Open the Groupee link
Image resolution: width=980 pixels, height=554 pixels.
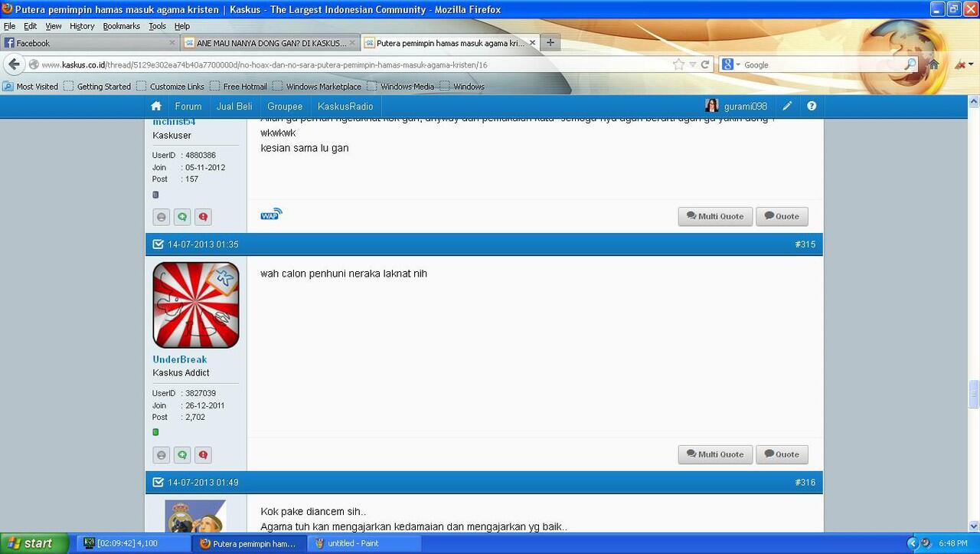[286, 107]
